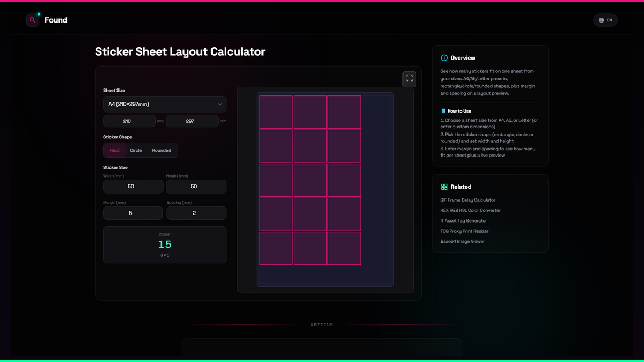644x362 pixels.
Task: Open IT Asset Tag Generator link
Action: (x=464, y=220)
